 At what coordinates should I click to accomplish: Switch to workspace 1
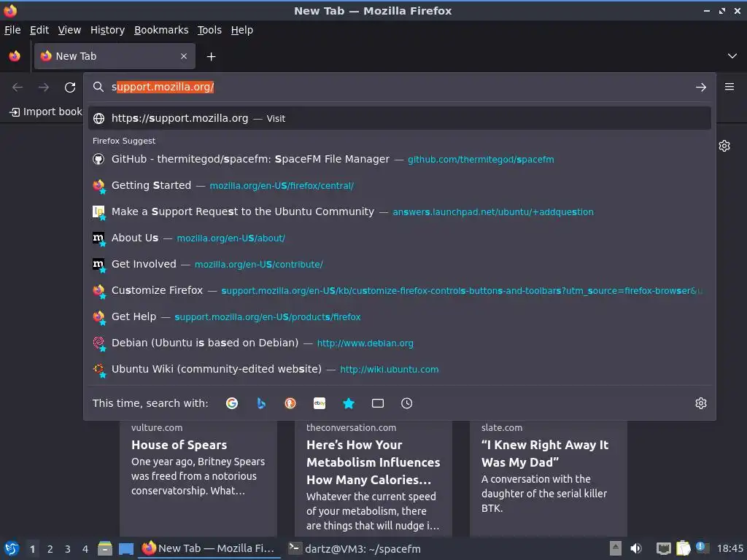pos(32,549)
